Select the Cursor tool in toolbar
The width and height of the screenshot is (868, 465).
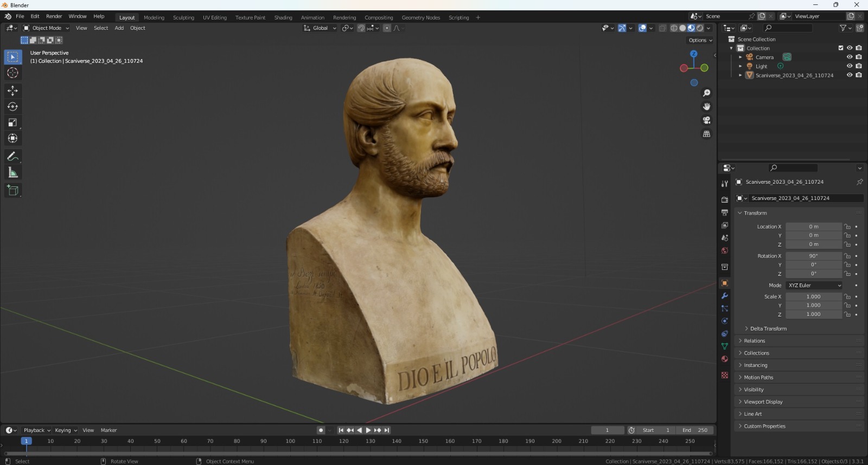tap(12, 73)
